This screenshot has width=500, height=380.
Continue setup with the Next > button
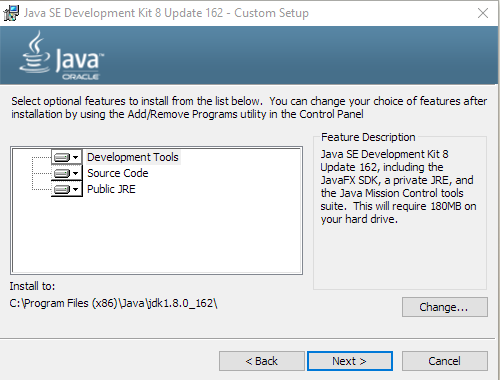point(350,361)
